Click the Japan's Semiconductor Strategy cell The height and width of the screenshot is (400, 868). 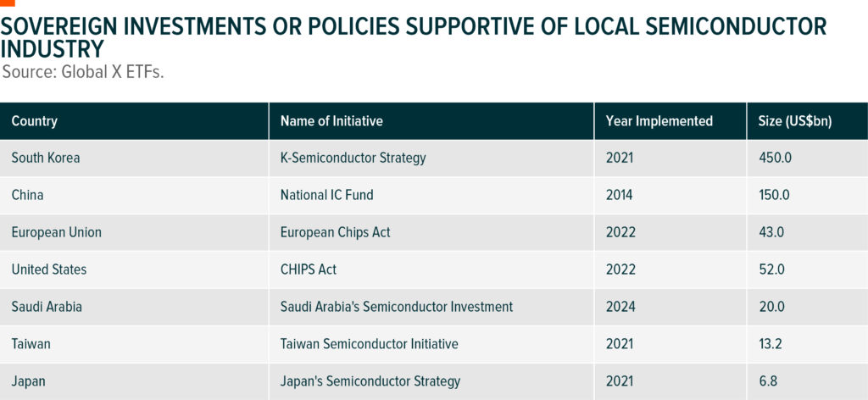click(x=370, y=381)
